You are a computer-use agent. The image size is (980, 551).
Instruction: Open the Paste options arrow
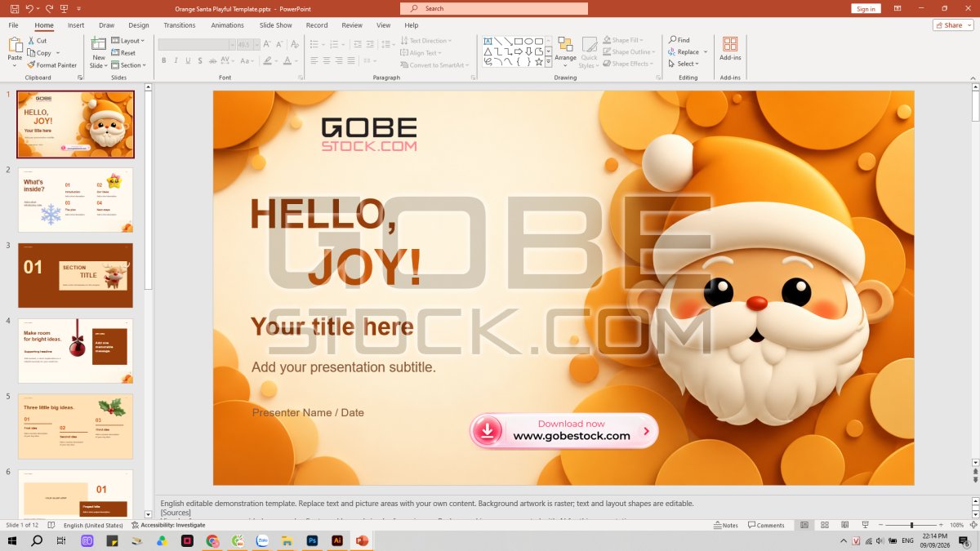click(15, 64)
